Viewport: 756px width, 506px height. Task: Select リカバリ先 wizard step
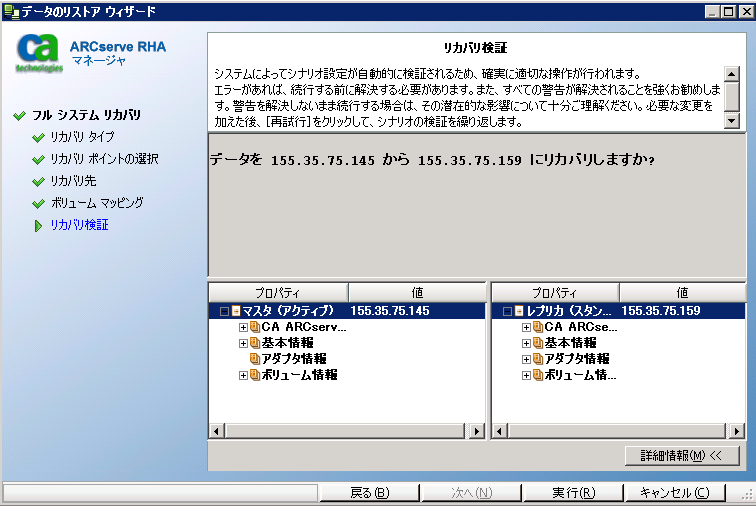[73, 181]
